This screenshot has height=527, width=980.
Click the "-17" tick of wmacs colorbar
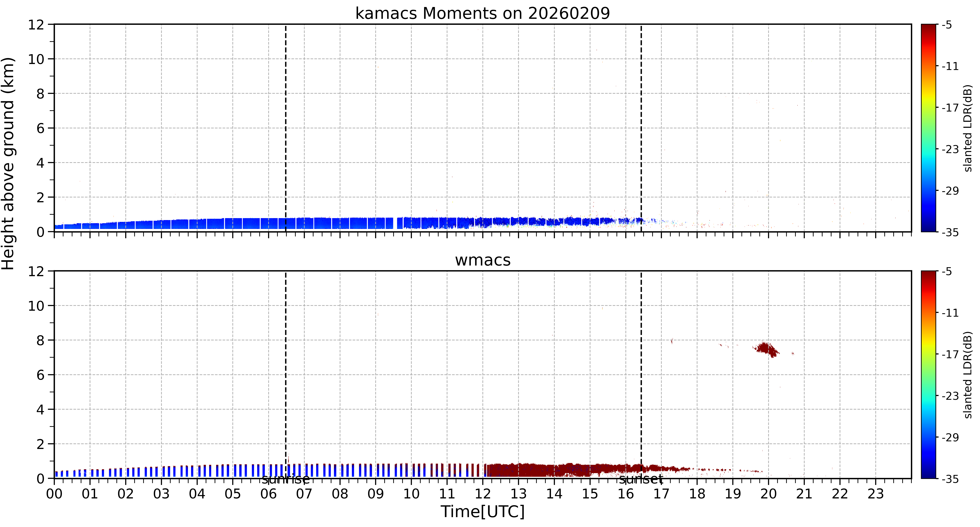(x=950, y=354)
